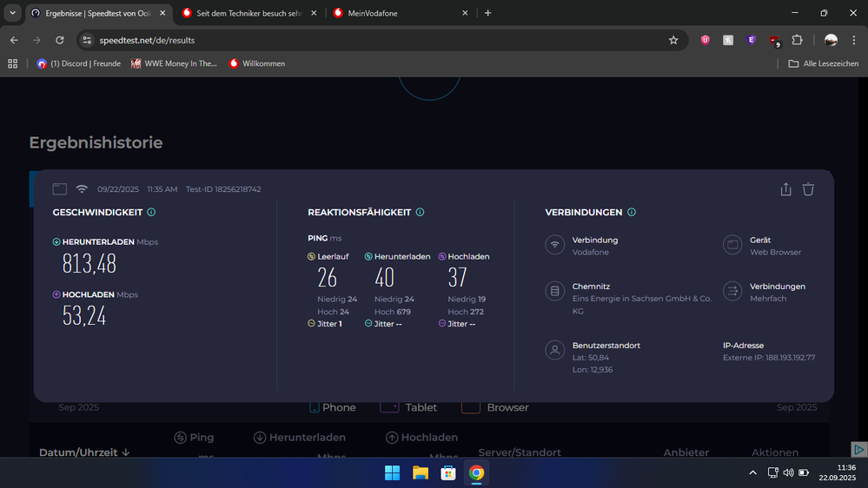
Task: Click the download speed value 813,48
Action: point(89,263)
